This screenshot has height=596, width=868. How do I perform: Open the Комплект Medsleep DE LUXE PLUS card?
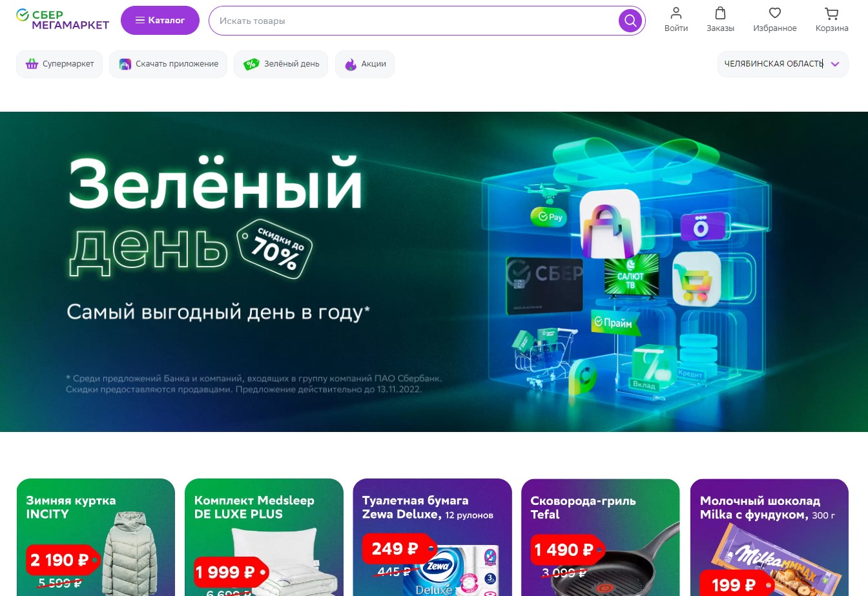264,537
